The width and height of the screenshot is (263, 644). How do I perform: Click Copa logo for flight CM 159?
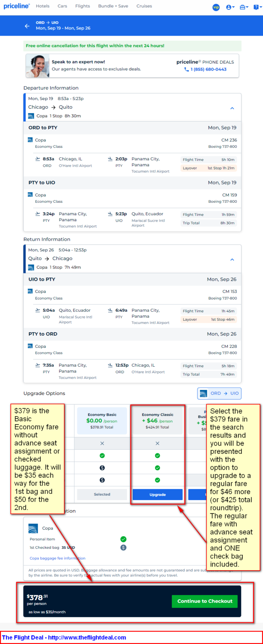click(x=30, y=195)
